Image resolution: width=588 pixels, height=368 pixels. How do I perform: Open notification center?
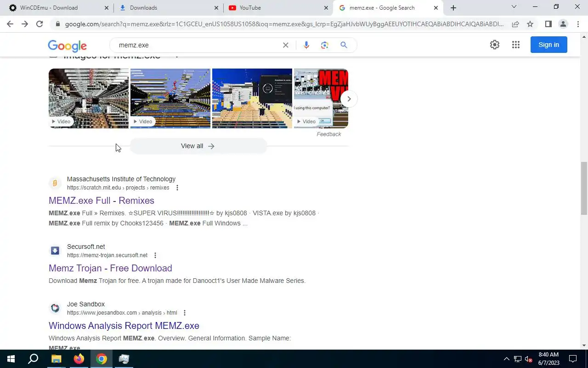(x=573, y=359)
